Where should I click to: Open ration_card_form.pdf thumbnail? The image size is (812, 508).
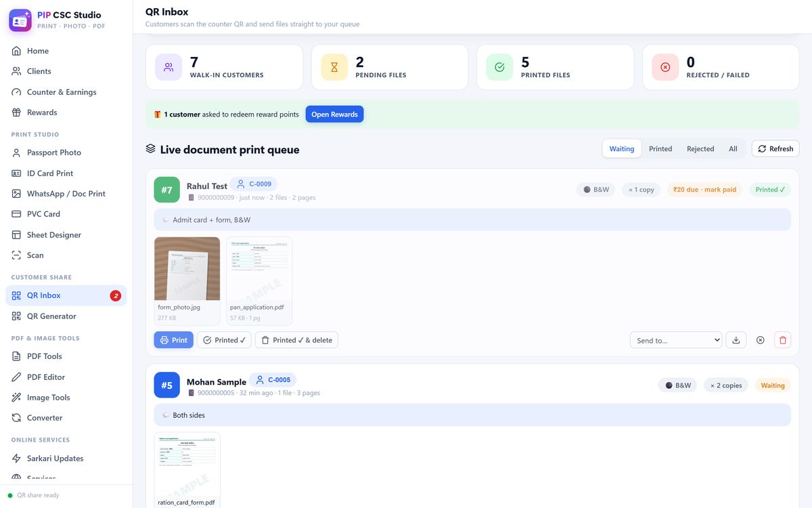click(x=187, y=470)
